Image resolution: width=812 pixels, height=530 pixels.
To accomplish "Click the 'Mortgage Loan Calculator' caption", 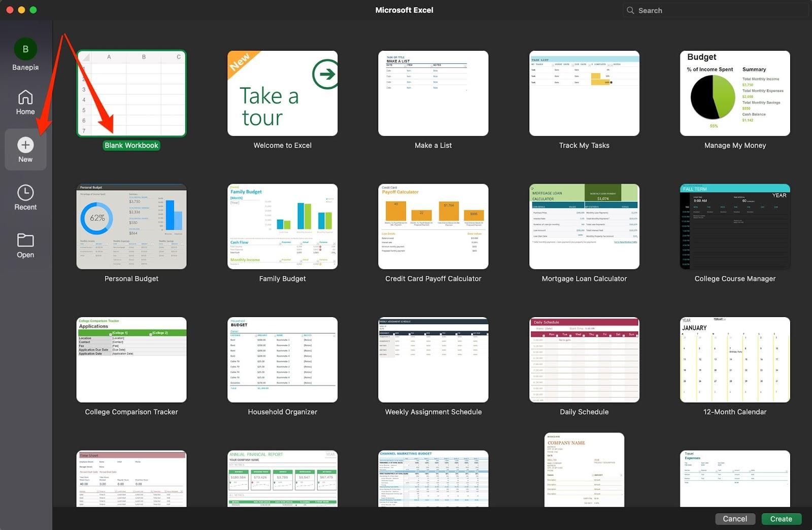I will [584, 279].
